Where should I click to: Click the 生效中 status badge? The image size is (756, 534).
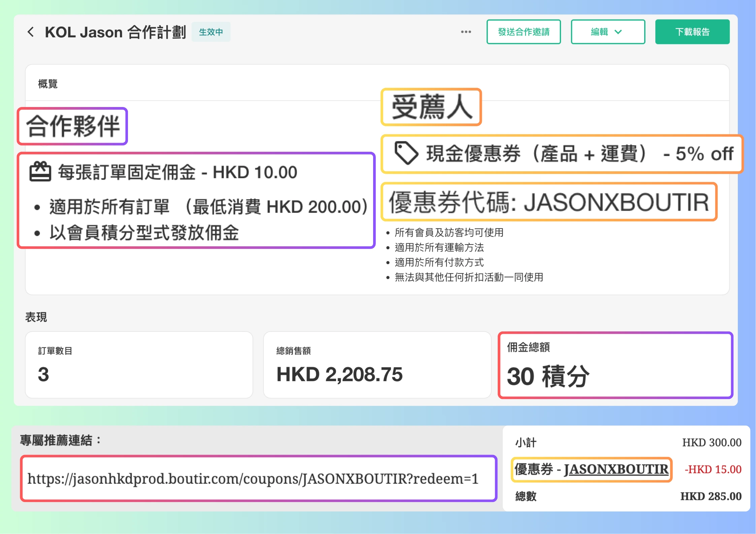pos(211,32)
